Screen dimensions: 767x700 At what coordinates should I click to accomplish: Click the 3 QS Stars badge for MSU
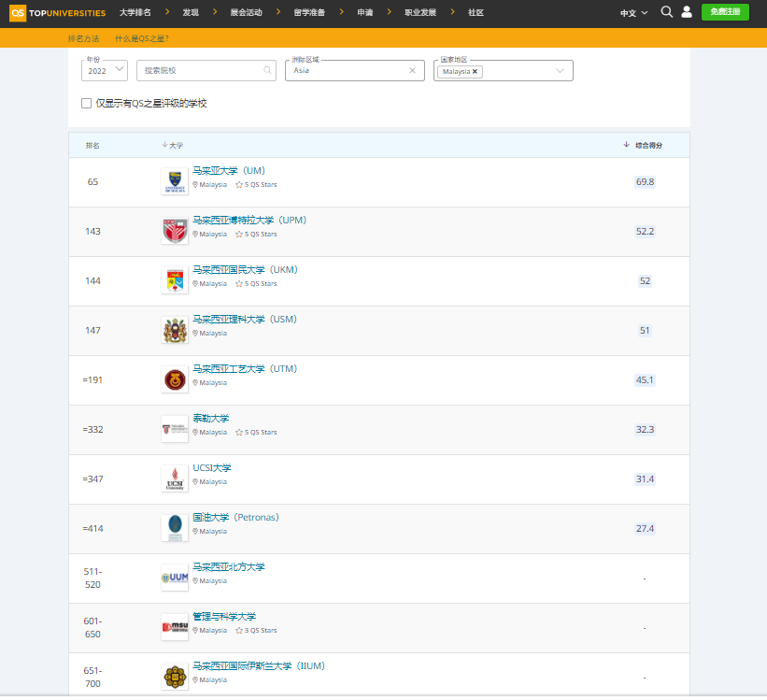click(256, 631)
